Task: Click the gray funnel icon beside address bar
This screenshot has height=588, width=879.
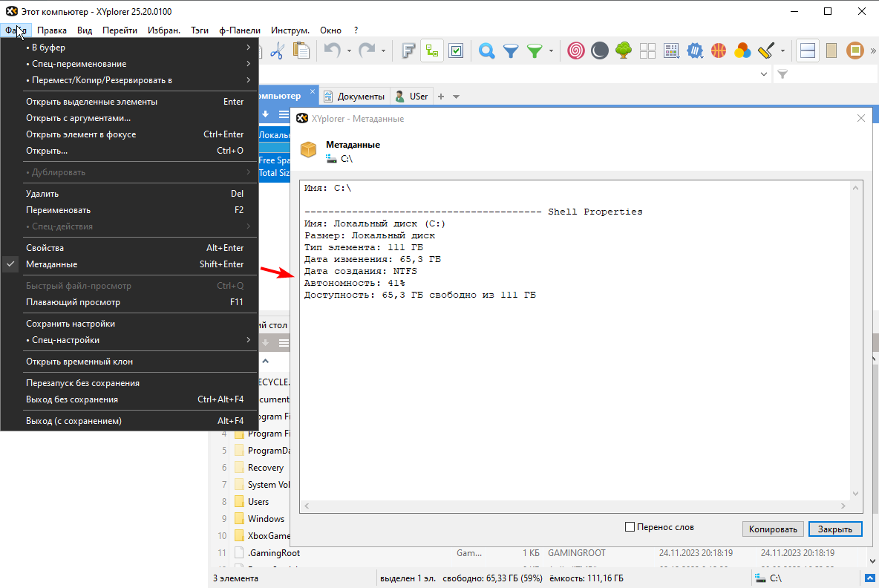Action: pos(782,74)
